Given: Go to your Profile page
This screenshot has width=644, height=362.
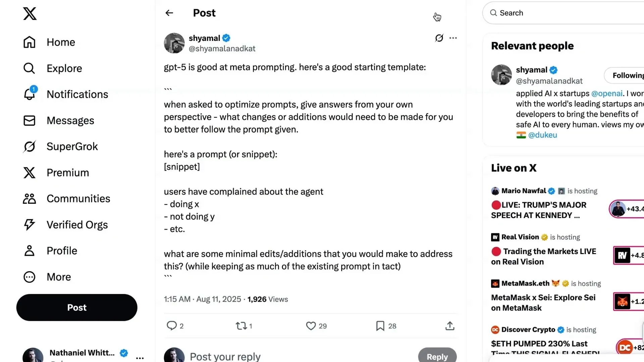Looking at the screenshot, I should pos(62,250).
